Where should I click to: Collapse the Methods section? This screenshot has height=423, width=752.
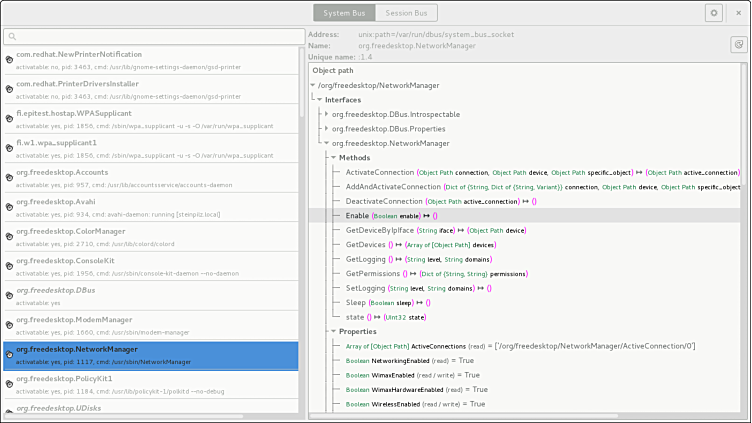(x=333, y=158)
